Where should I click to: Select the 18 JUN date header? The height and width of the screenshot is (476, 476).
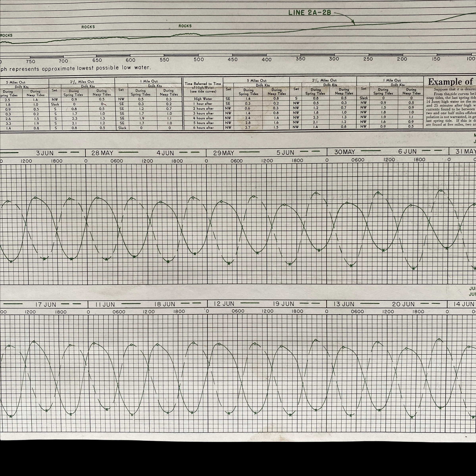165,304
